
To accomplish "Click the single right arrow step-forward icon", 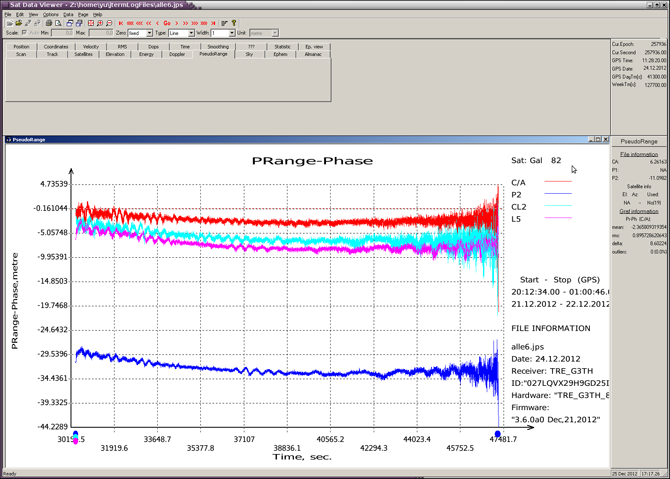I will click(176, 23).
